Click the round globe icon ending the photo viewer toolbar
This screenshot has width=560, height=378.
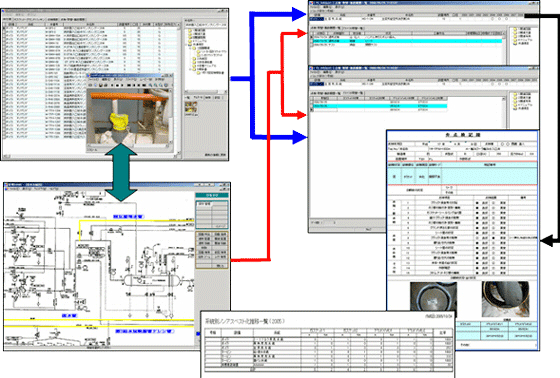(166, 85)
